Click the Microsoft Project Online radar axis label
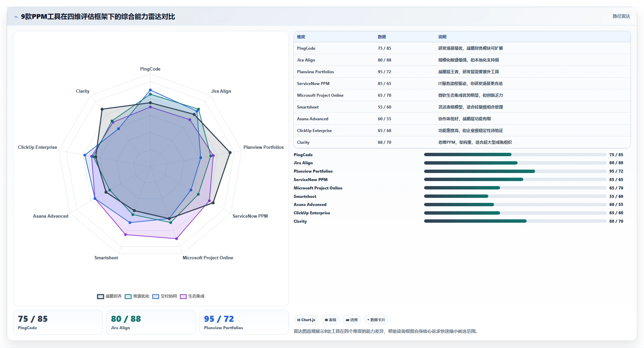Viewport: 644px width, 348px height. click(x=208, y=258)
